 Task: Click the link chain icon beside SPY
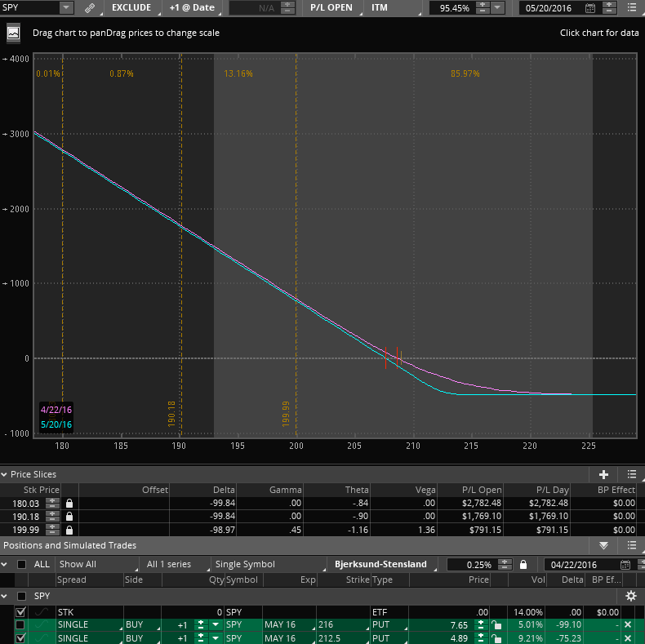90,8
